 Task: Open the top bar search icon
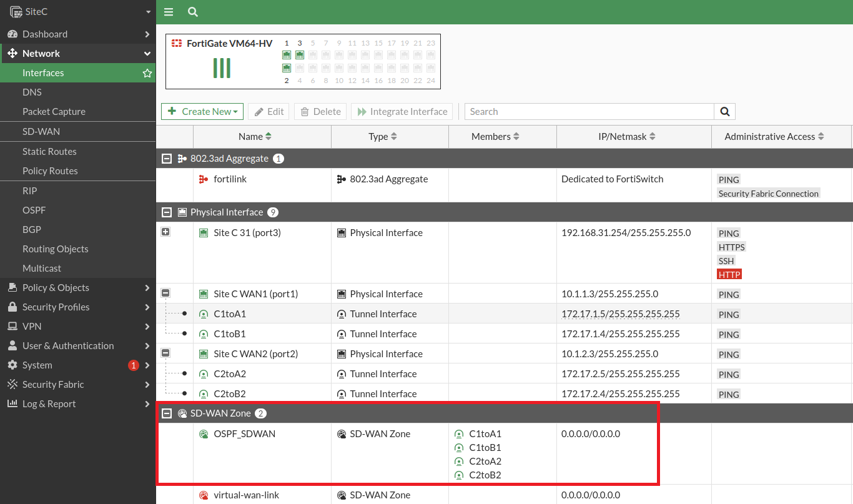193,12
